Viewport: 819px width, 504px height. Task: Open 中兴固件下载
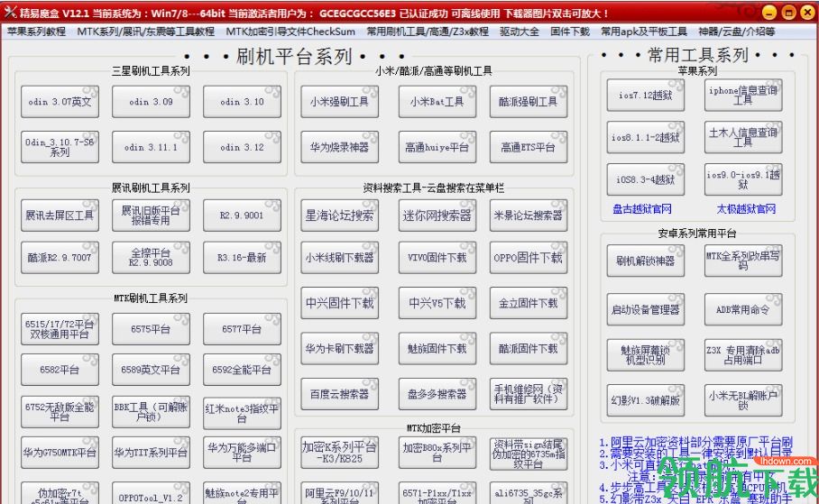point(339,303)
